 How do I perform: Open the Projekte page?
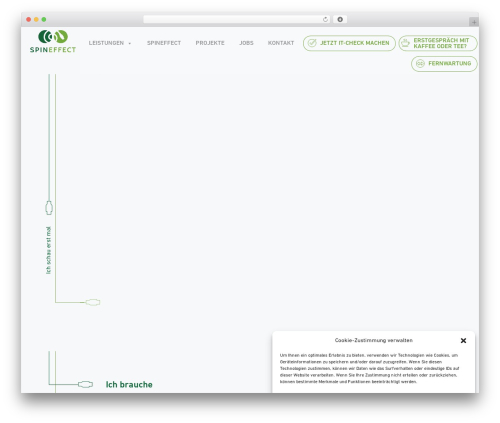[x=210, y=43]
